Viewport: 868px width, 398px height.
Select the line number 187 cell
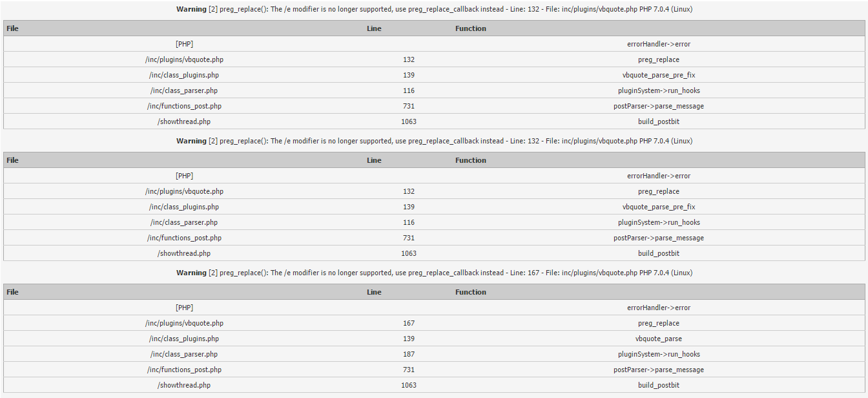tap(408, 354)
